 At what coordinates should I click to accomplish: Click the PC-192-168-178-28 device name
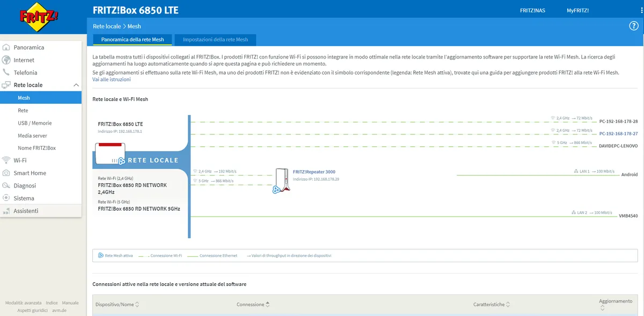click(x=618, y=121)
